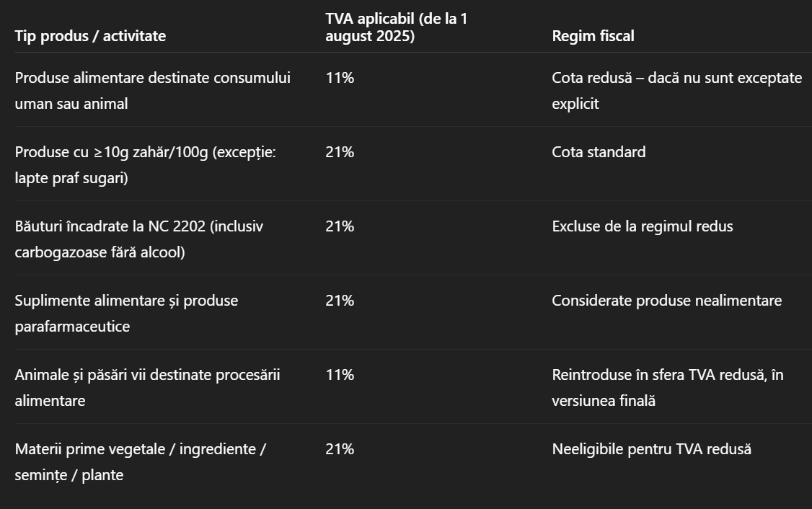Click the 'Animale și păsări vii' cell
This screenshot has height=509, width=812.
pyautogui.click(x=147, y=388)
